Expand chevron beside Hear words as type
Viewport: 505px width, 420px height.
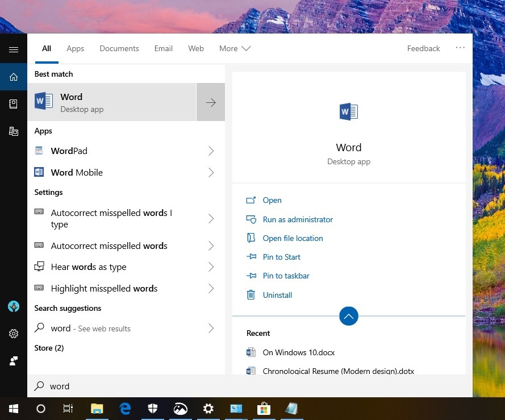click(x=211, y=267)
